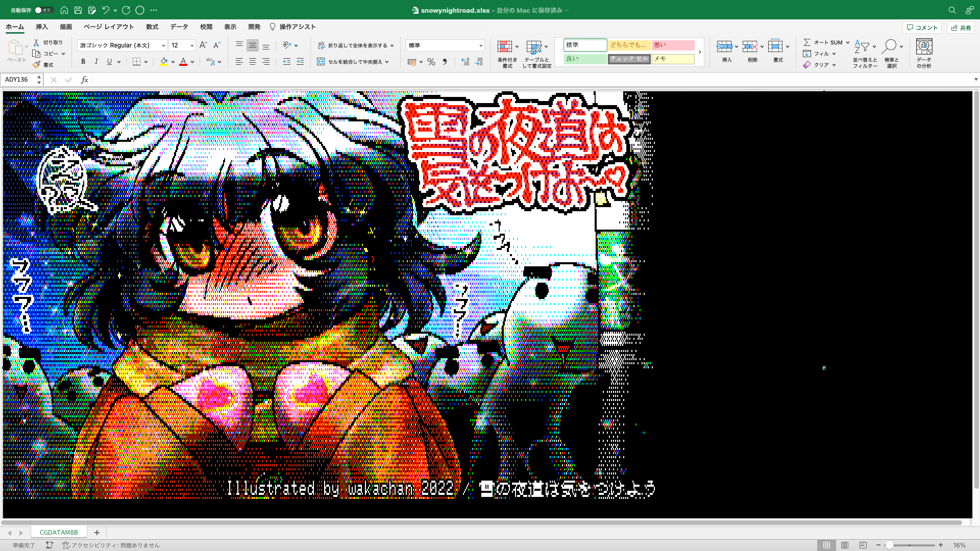Open the search magnifier in title bar

952,10
